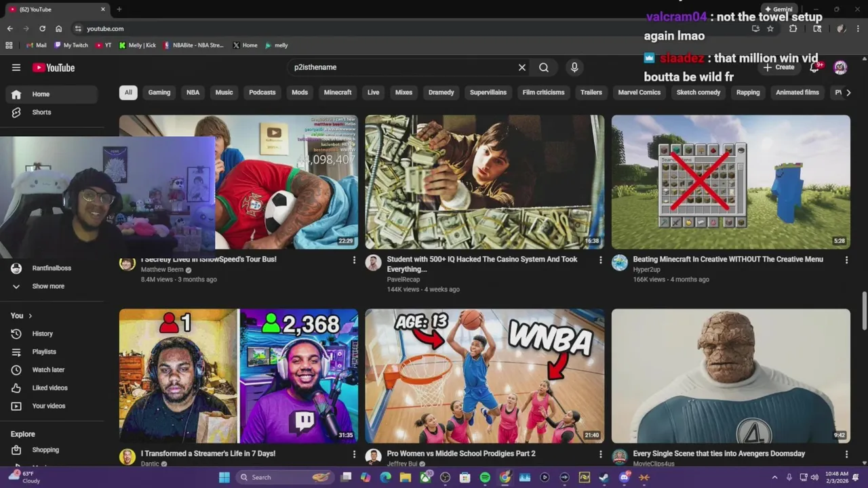Open the browser home button
The height and width of the screenshot is (488, 868).
click(x=58, y=28)
